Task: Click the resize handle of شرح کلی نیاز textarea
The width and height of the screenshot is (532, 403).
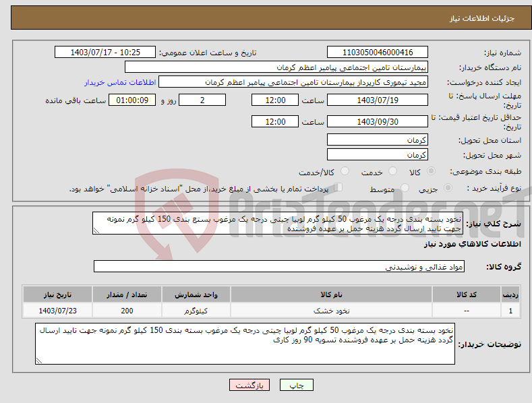Action: pyautogui.click(x=96, y=231)
